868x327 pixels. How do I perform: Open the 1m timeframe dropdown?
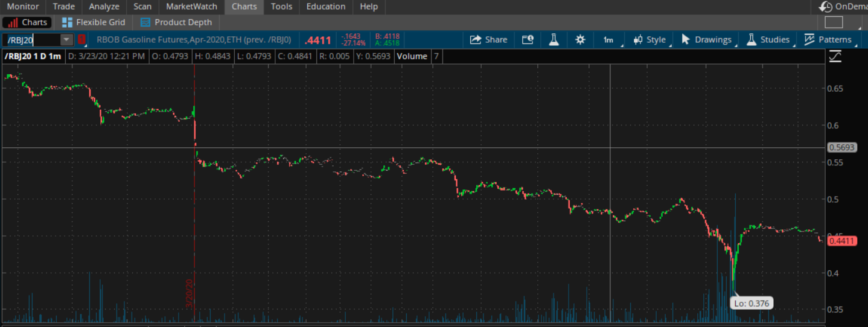608,40
